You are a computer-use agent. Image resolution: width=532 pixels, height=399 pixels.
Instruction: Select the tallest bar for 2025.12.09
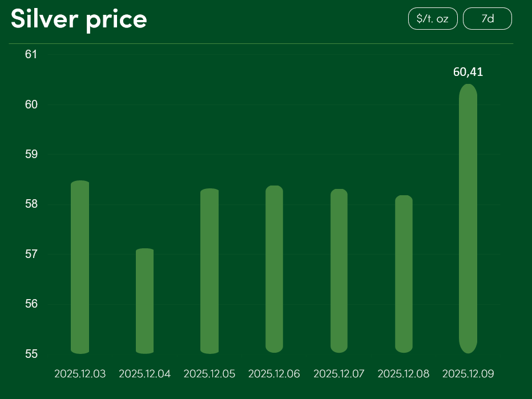pos(468,219)
